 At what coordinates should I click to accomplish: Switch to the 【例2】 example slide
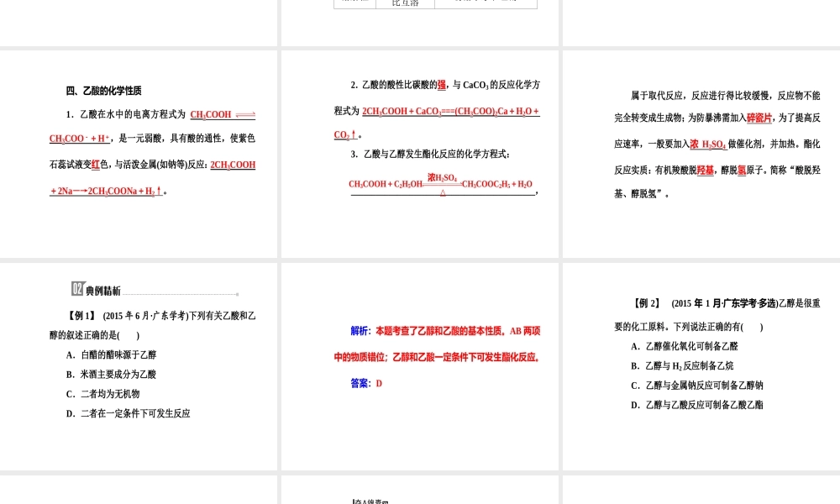[x=700, y=365]
